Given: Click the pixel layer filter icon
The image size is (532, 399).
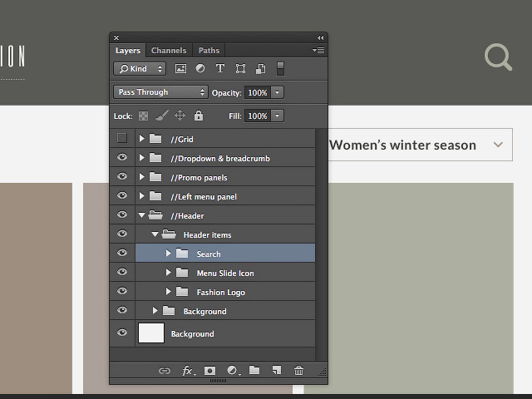Looking at the screenshot, I should [180, 69].
